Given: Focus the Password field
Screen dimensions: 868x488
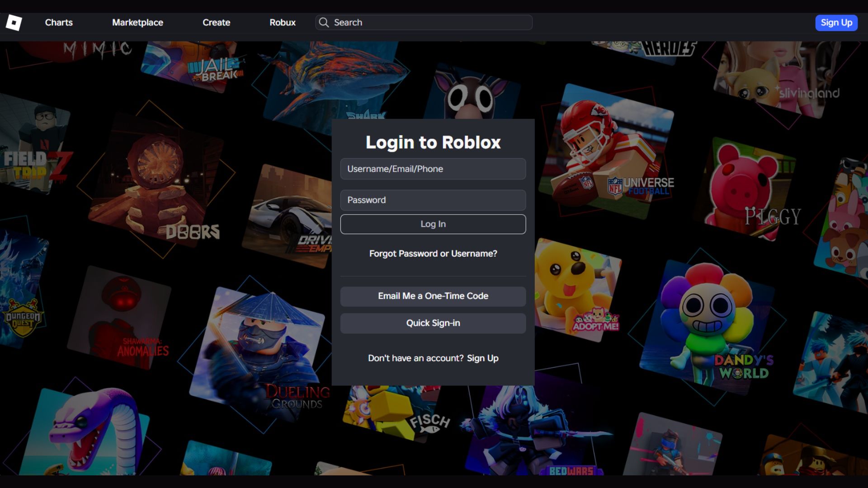Looking at the screenshot, I should 433,200.
